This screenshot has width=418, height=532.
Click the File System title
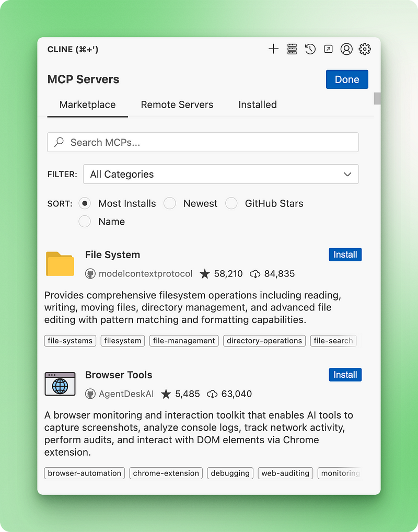point(113,255)
